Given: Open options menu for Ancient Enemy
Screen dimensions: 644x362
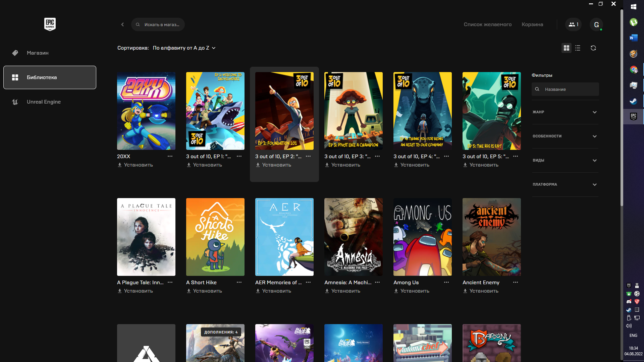Looking at the screenshot, I should click(x=516, y=282).
